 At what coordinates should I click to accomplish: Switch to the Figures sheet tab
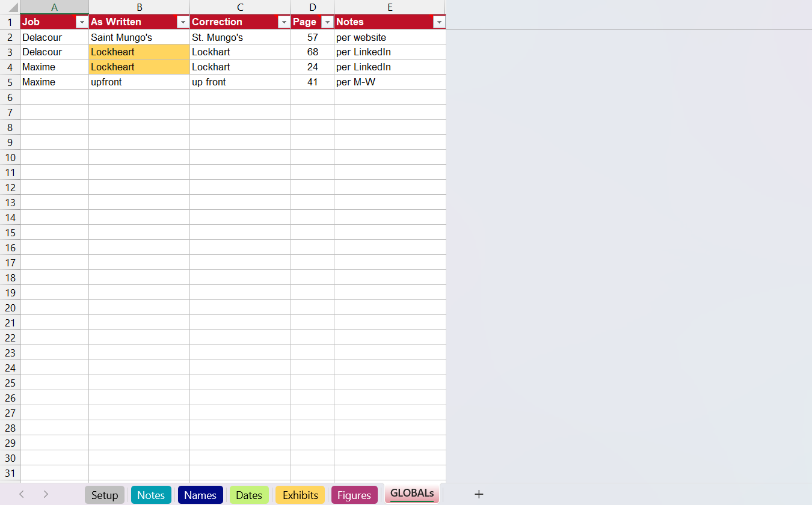click(x=354, y=495)
